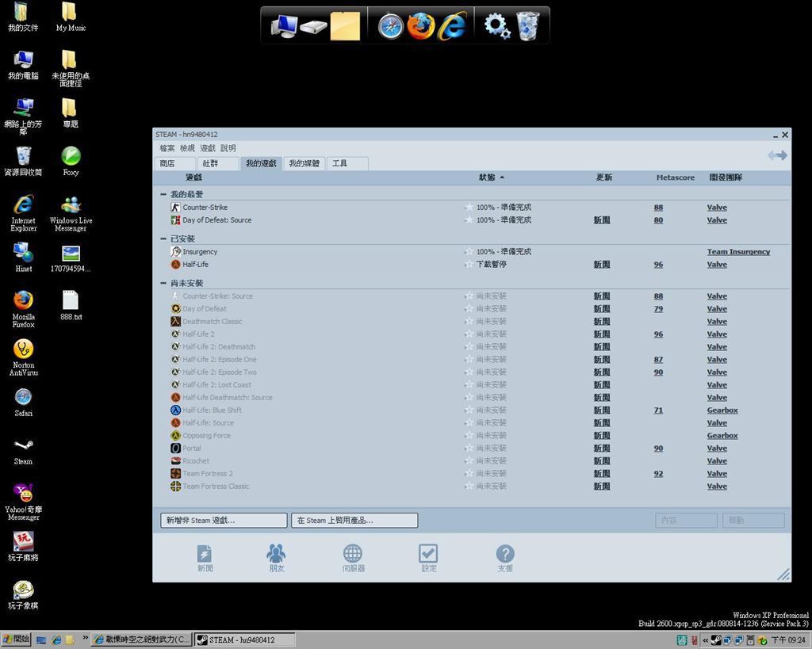Click the Portal game icon in the list
This screenshot has width=812, height=649.
[175, 449]
